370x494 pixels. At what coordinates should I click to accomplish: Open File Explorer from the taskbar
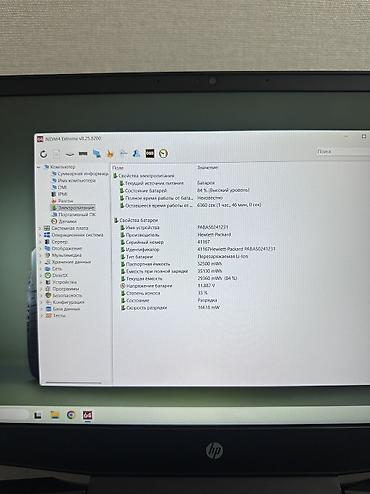tap(55, 415)
